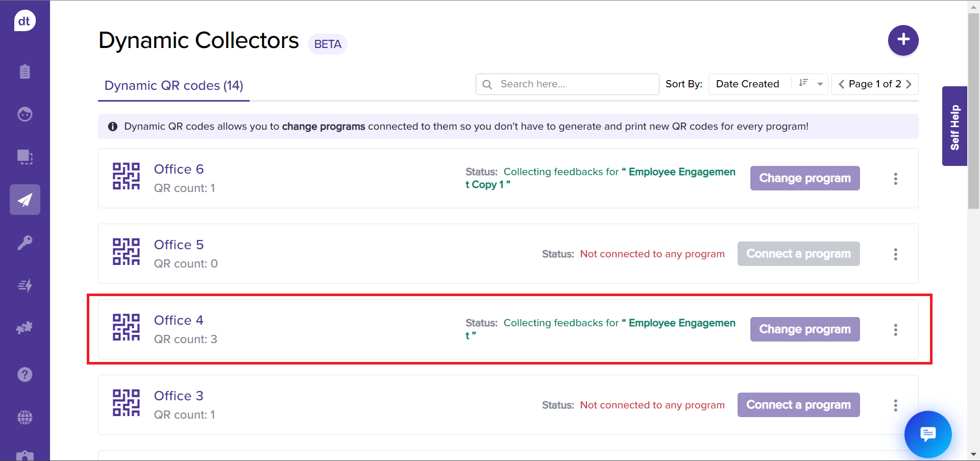This screenshot has width=980, height=461.
Task: Click Connect a program for Office 3
Action: click(x=798, y=405)
